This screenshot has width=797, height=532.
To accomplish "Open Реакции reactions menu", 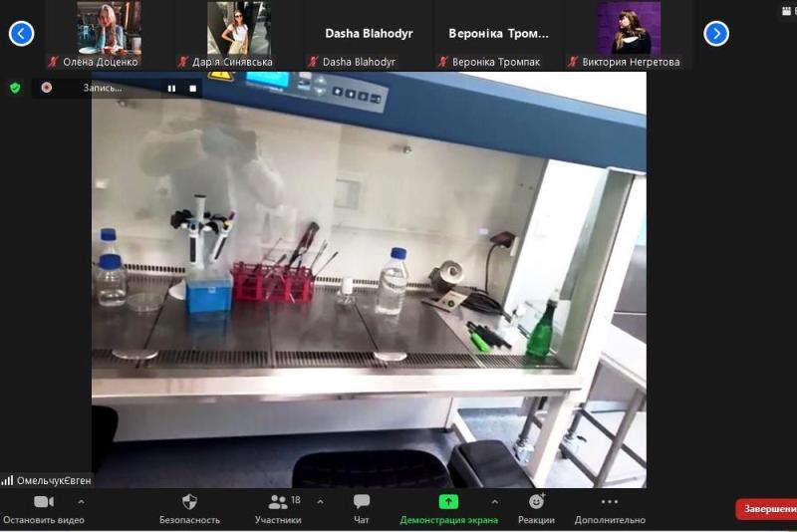I will click(536, 510).
